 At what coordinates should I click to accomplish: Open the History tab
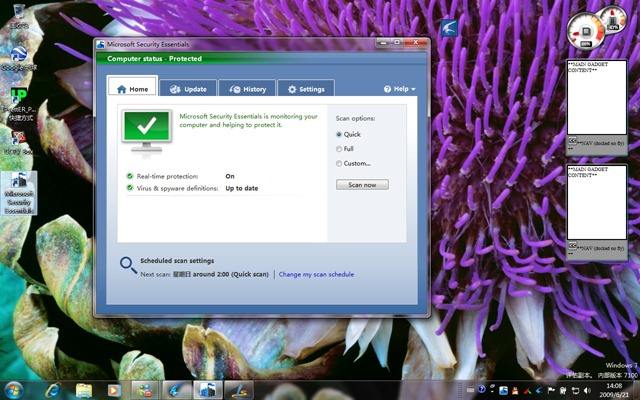click(247, 89)
